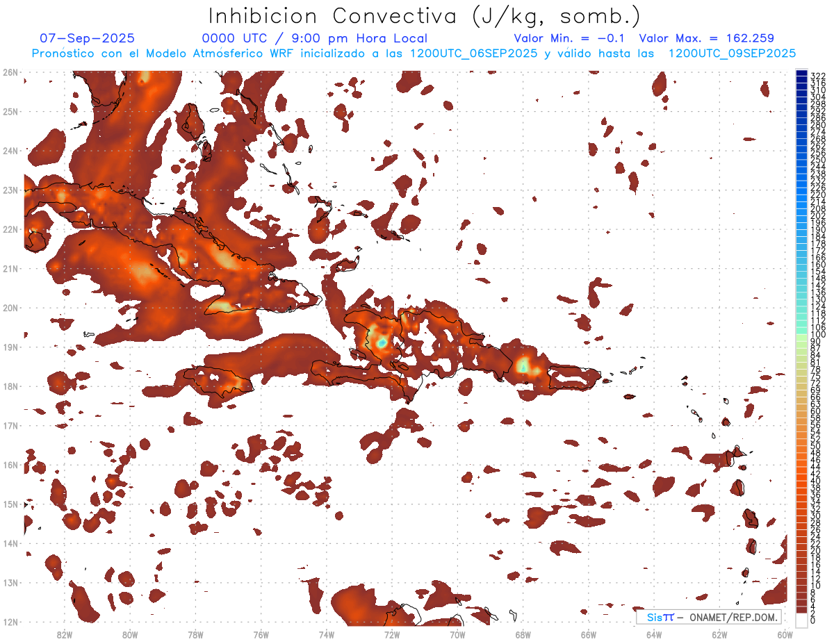Click the 26N latitude axis label
The height and width of the screenshot is (644, 834).
[x=10, y=72]
